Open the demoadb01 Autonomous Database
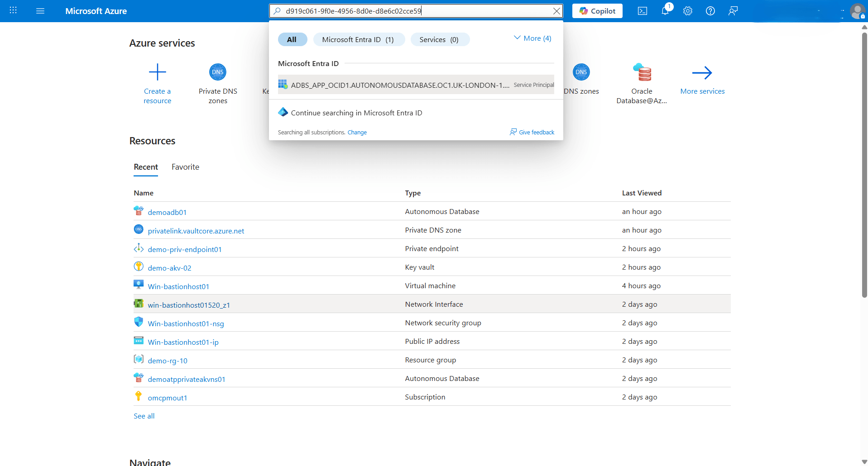The image size is (868, 466). (167, 211)
